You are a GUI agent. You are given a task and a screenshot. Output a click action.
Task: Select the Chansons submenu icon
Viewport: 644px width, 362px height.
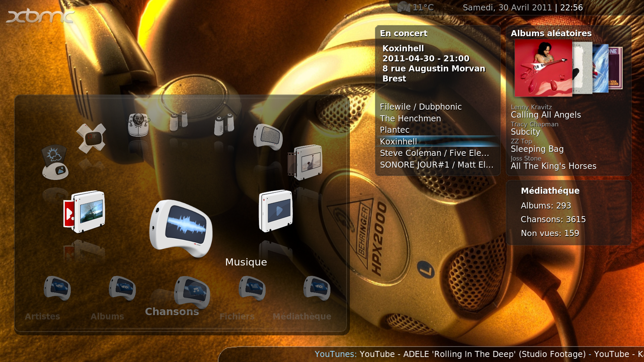pyautogui.click(x=192, y=292)
